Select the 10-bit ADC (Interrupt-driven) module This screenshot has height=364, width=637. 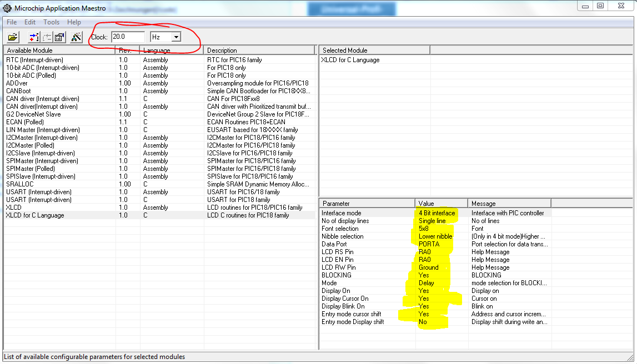point(159,67)
